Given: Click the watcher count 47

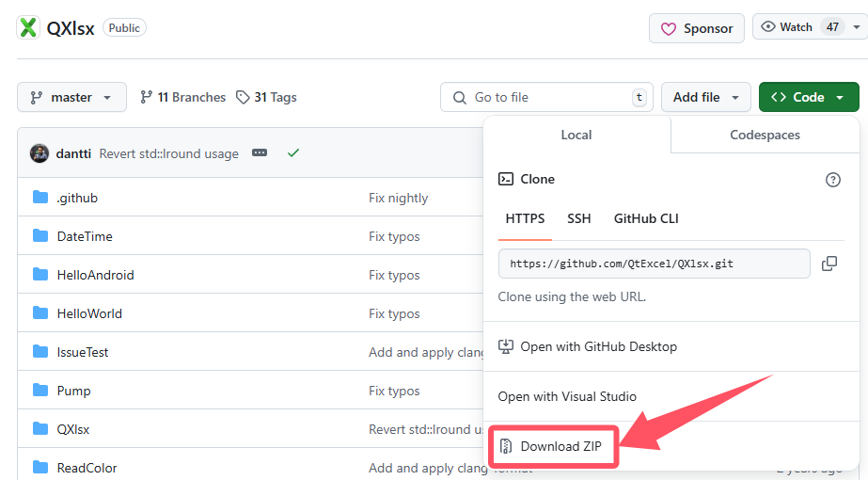Looking at the screenshot, I should pyautogui.click(x=832, y=27).
